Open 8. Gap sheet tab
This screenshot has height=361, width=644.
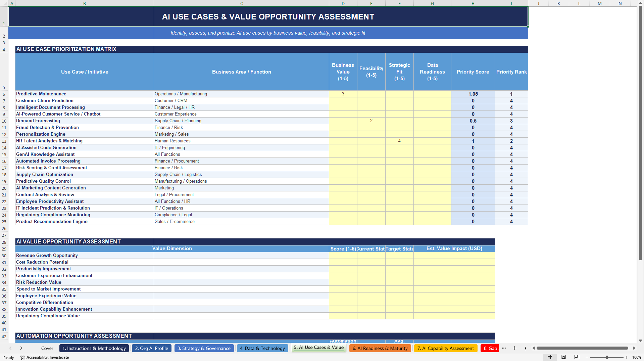(490, 348)
